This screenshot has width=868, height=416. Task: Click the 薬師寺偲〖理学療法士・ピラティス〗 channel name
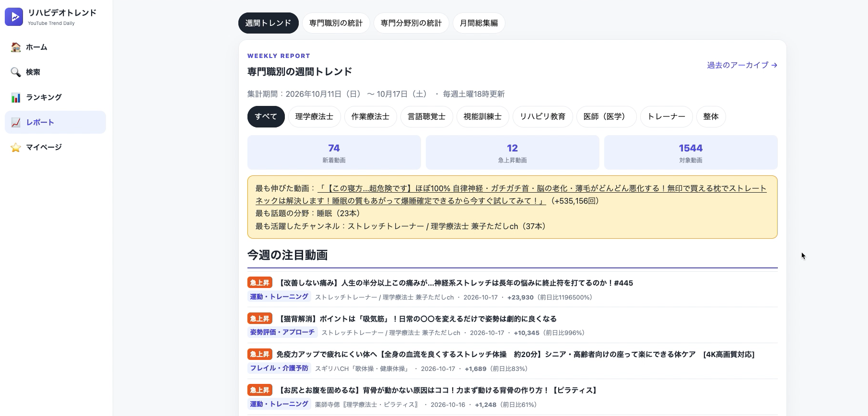pyautogui.click(x=367, y=404)
